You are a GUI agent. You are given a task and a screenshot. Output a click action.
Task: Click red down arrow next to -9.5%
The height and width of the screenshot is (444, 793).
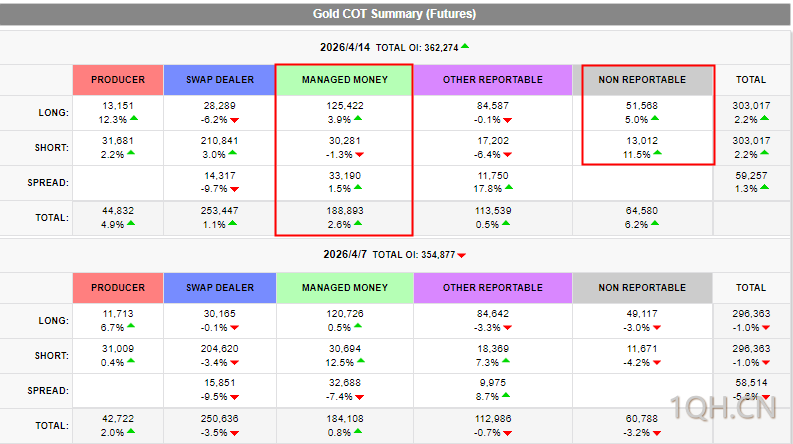click(x=235, y=397)
